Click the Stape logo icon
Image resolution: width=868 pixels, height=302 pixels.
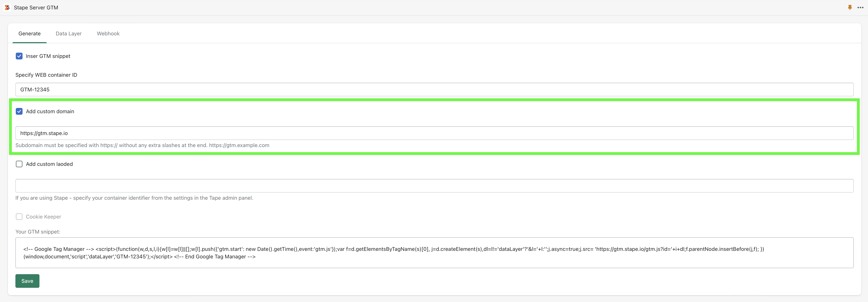click(7, 7)
